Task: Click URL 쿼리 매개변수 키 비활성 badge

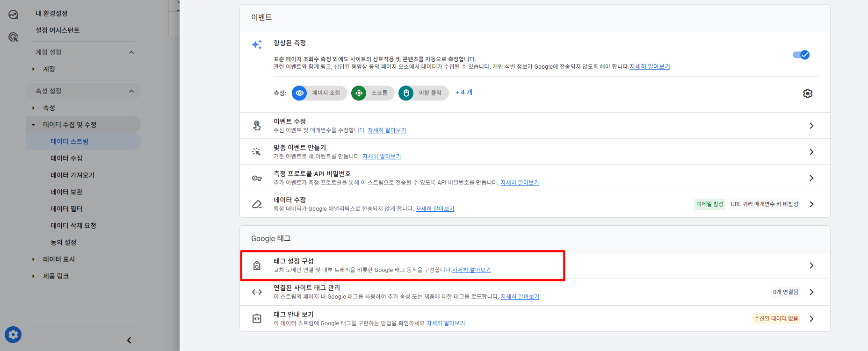Action: click(x=765, y=204)
